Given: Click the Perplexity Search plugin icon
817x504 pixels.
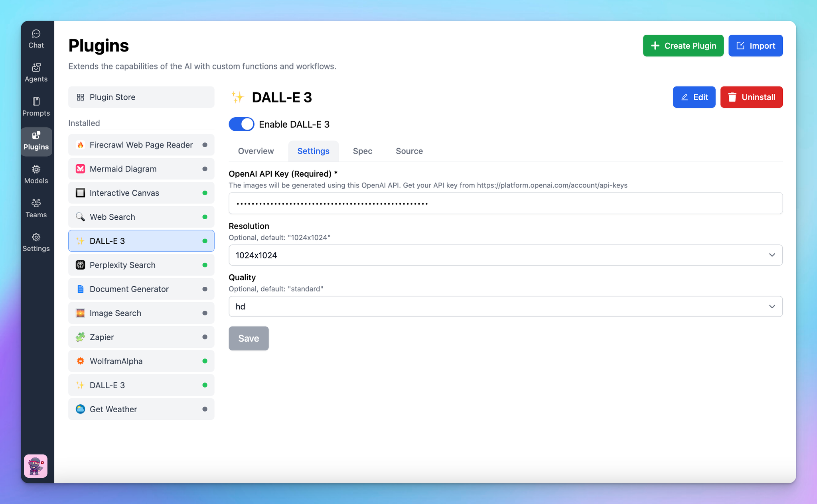Looking at the screenshot, I should pyautogui.click(x=80, y=265).
